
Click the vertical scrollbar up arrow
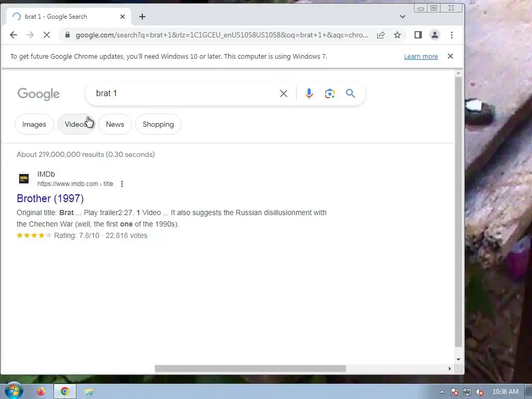(x=458, y=73)
